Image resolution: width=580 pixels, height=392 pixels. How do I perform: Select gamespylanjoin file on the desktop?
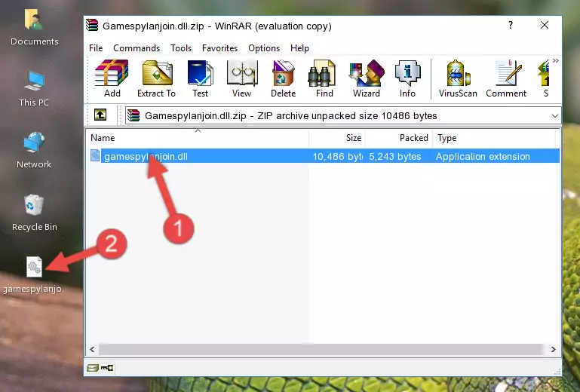point(34,275)
